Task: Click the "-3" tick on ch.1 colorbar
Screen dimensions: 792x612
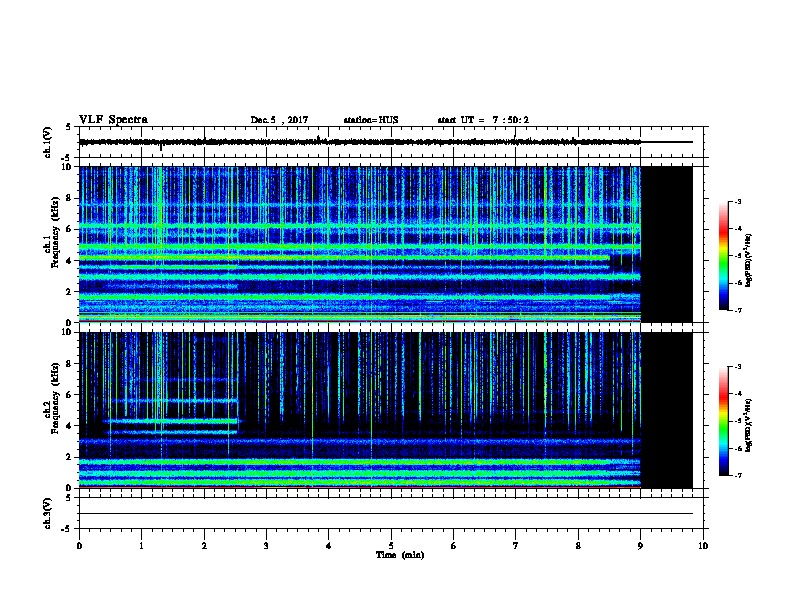Action: tap(737, 201)
